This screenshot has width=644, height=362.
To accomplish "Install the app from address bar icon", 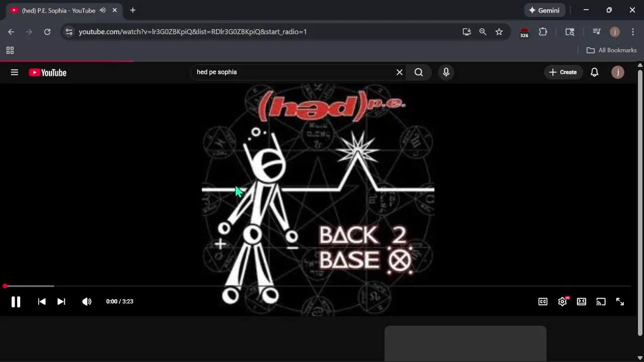I will click(x=467, y=32).
